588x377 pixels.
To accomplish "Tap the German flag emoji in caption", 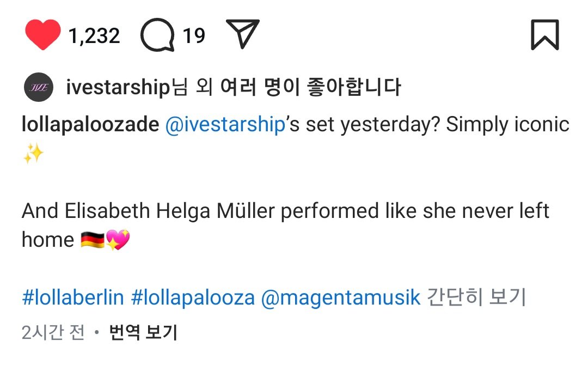I will [93, 240].
